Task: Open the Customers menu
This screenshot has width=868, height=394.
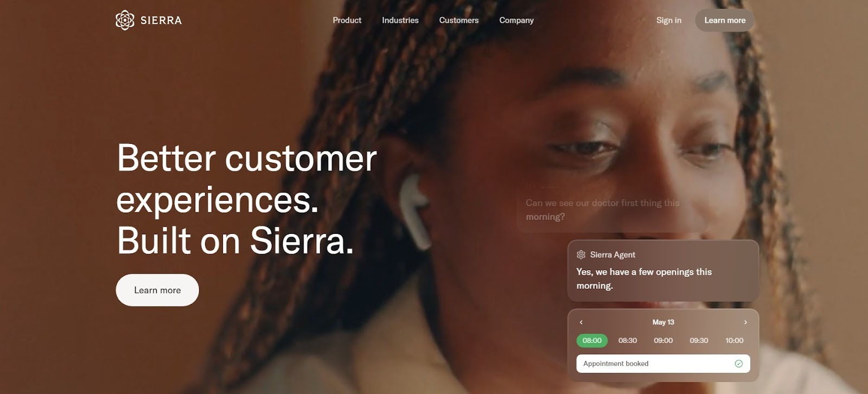Action: click(x=459, y=20)
